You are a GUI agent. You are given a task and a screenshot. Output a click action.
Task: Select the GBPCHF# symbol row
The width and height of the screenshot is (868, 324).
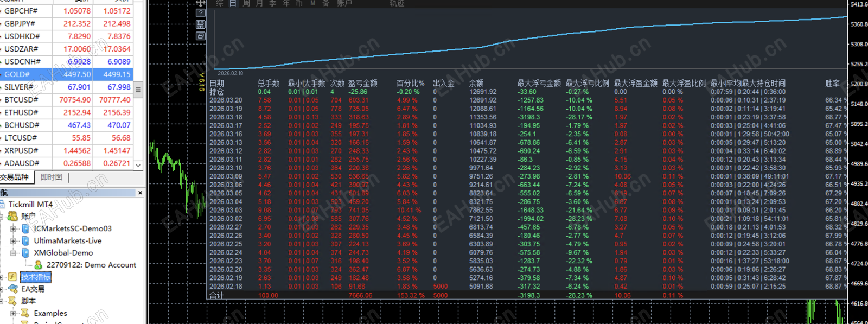[66, 11]
